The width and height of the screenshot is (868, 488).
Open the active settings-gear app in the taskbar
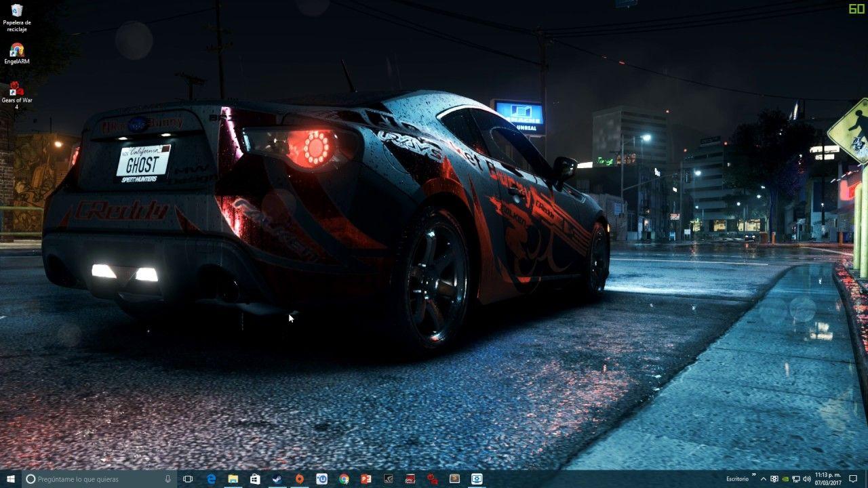[477, 479]
